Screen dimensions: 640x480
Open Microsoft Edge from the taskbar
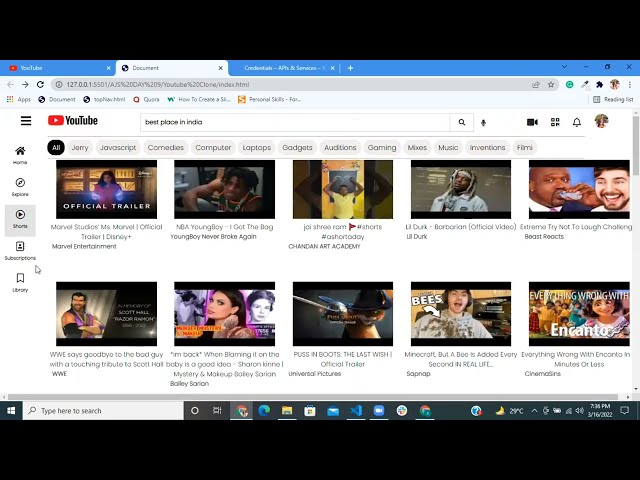click(x=264, y=410)
